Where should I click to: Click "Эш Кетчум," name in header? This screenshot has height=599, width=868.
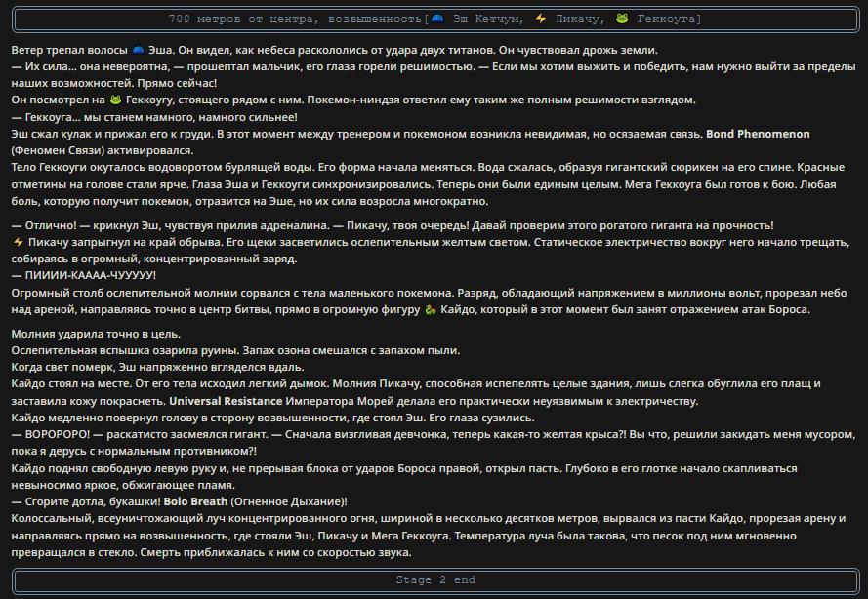coord(488,20)
